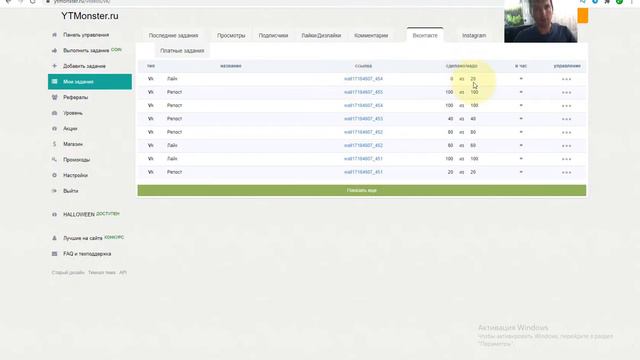Open the Акции sidebar item
This screenshot has width=640, height=360.
point(70,129)
